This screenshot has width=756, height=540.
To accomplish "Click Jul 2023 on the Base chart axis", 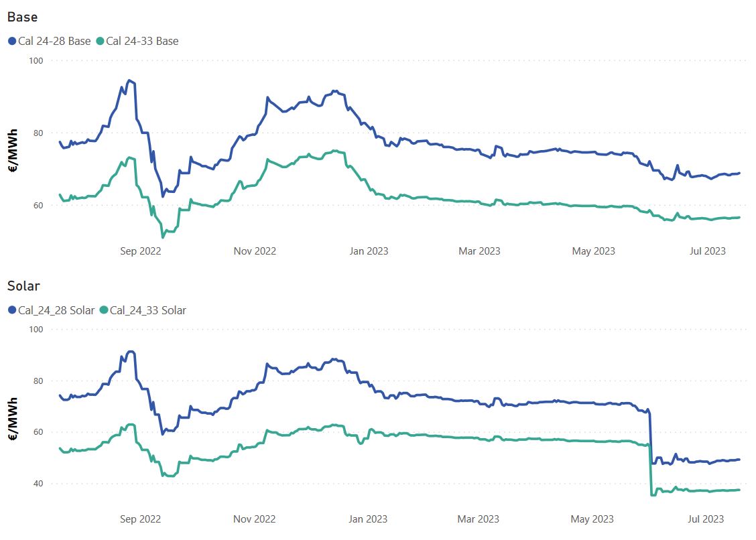I will 708,251.
